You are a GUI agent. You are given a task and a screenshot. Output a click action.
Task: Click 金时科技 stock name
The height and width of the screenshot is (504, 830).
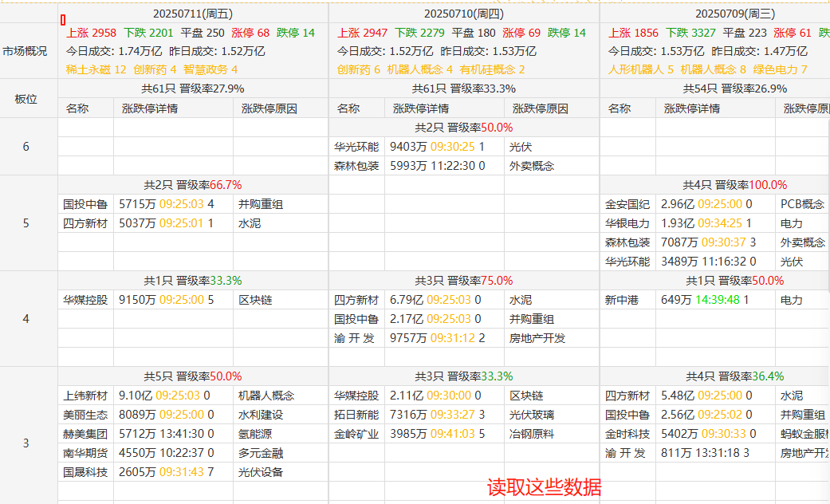[x=627, y=434]
